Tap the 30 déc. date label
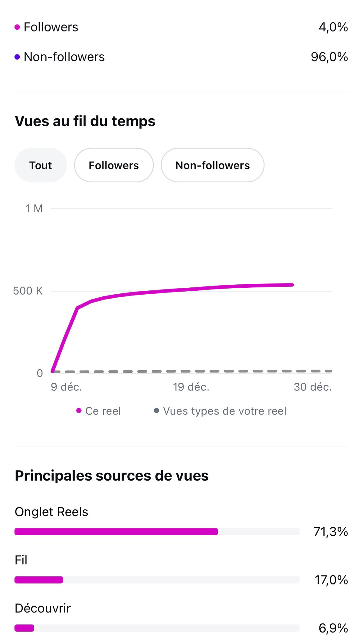The height and width of the screenshot is (644, 363). (x=313, y=387)
